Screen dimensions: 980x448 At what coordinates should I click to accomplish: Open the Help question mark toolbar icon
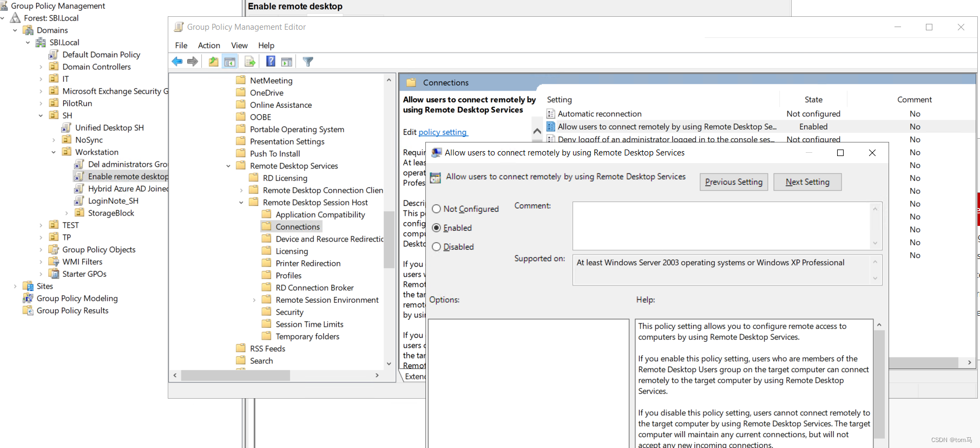point(271,62)
